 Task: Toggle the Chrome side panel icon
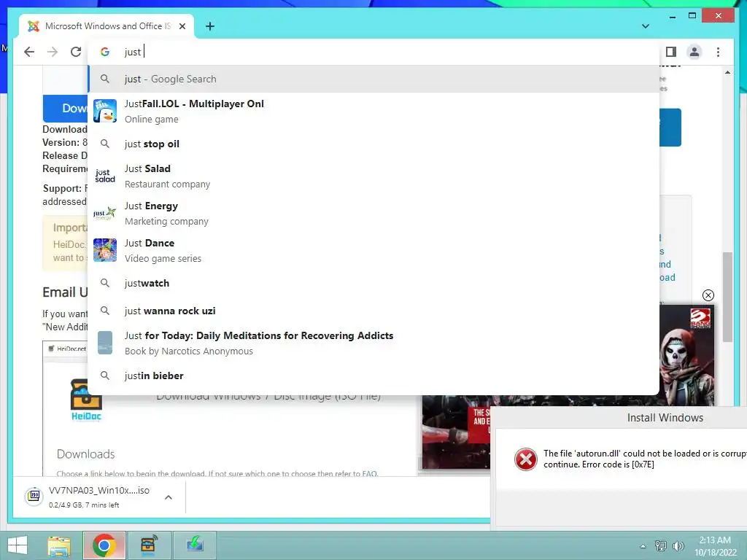(671, 52)
